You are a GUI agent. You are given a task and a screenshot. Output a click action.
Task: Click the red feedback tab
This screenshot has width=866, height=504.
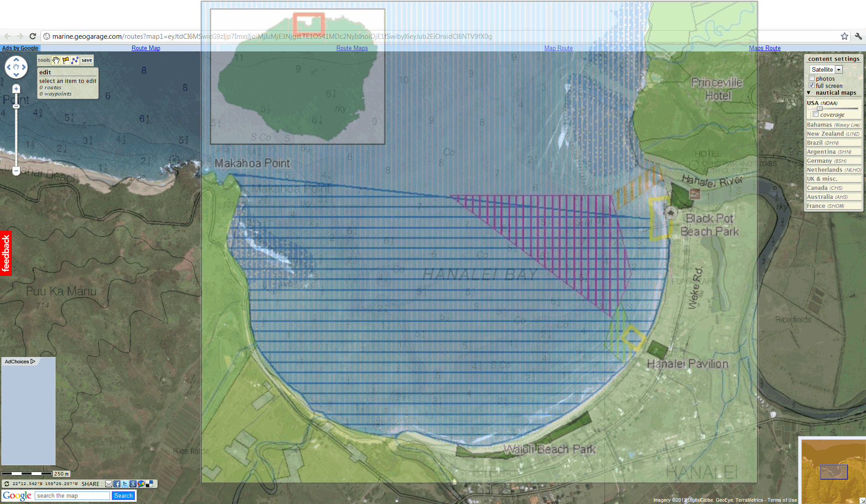pyautogui.click(x=6, y=253)
